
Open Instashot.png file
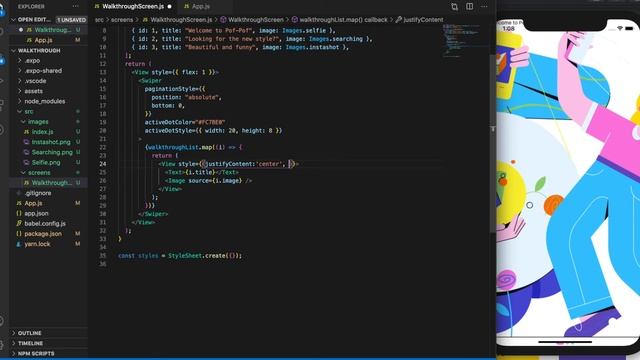click(51, 142)
